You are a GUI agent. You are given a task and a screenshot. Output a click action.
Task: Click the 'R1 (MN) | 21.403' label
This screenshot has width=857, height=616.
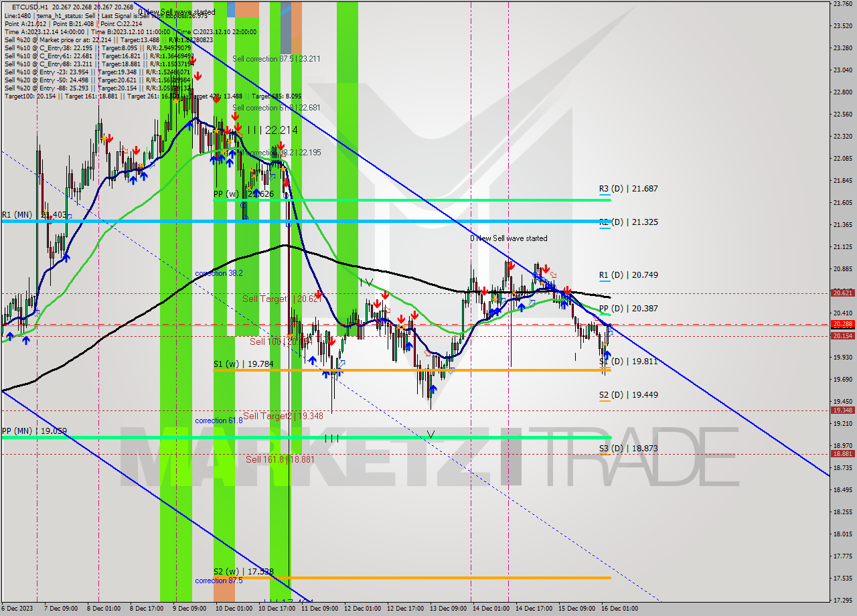(34, 215)
